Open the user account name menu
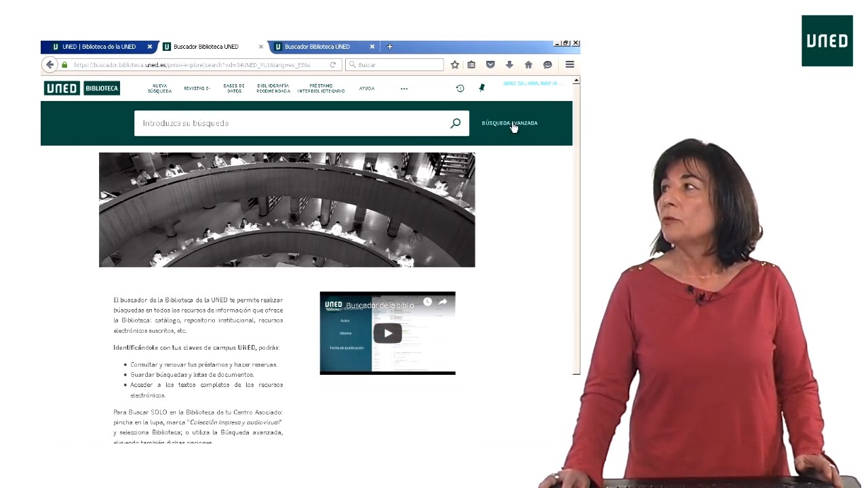 tap(533, 83)
